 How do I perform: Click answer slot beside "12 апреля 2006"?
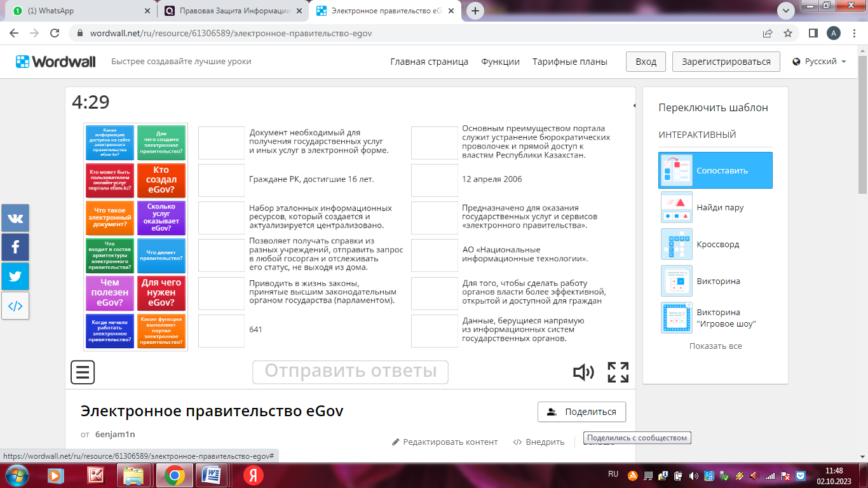tap(435, 180)
